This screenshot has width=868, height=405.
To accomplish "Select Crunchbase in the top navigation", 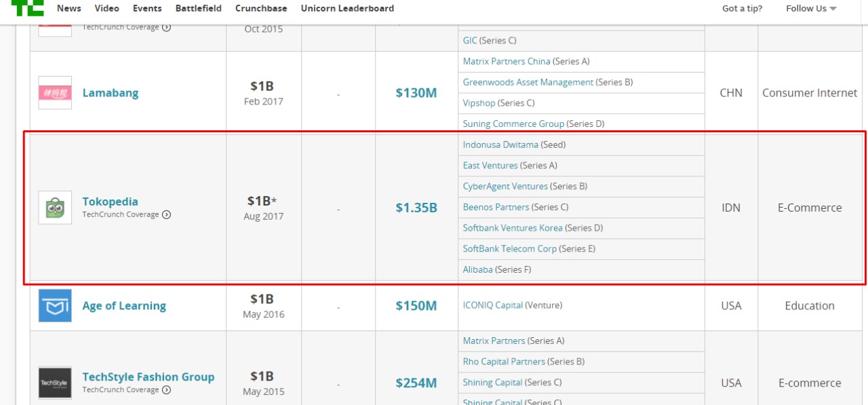I will click(x=261, y=9).
